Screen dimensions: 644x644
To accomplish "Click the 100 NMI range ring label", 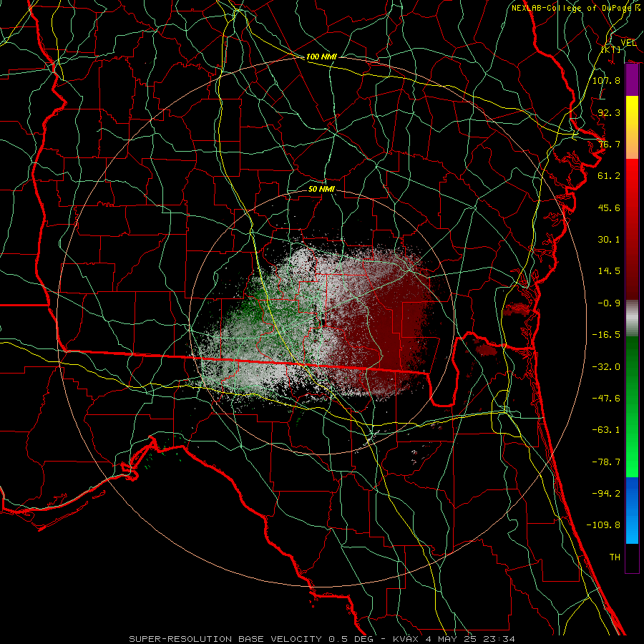I will [321, 57].
